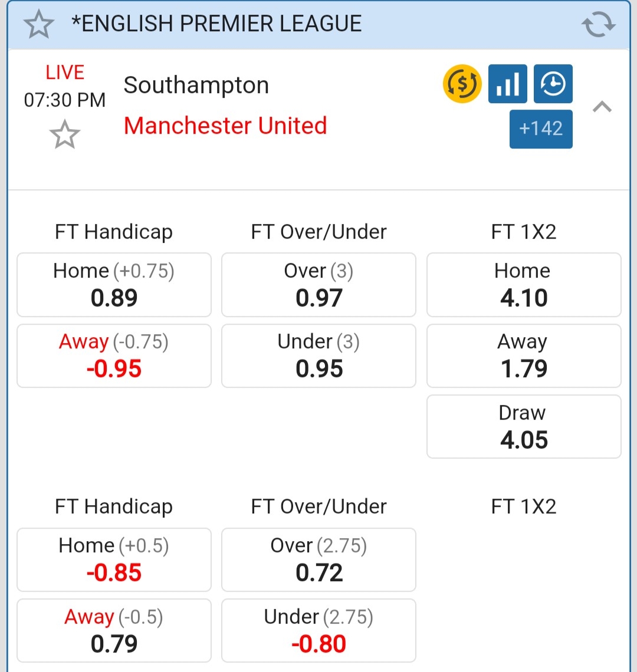Image resolution: width=637 pixels, height=672 pixels.
Task: Toggle favorite star for Southampton match
Action: pos(64,135)
